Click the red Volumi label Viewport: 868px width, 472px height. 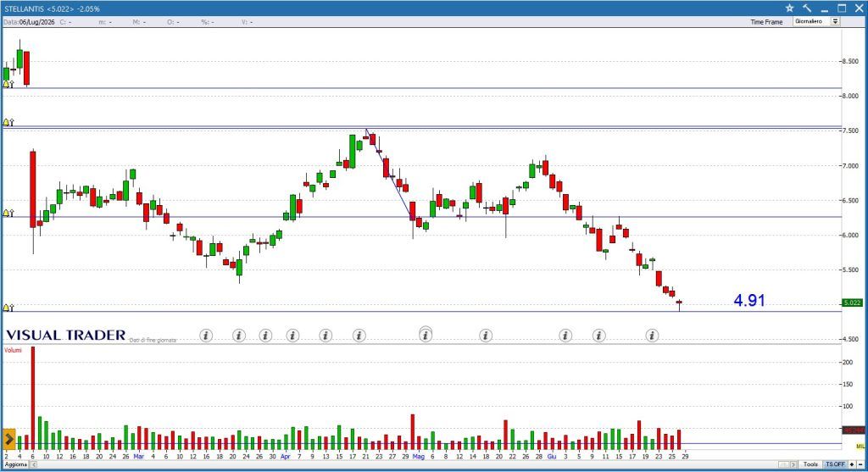pos(14,350)
